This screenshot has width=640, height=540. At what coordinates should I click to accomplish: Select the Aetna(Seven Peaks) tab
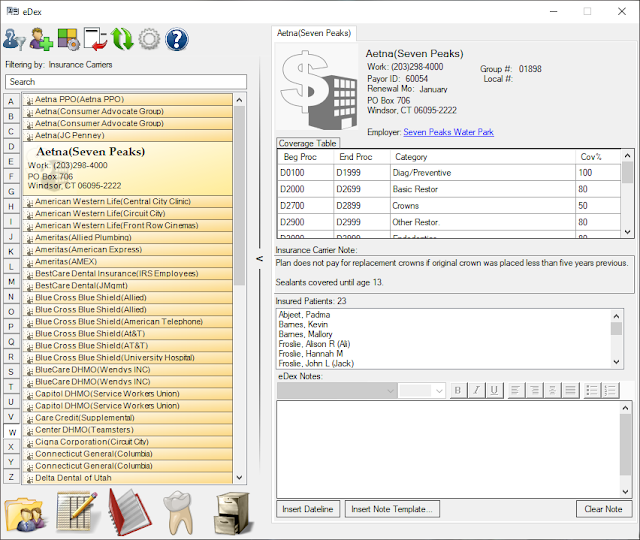pyautogui.click(x=314, y=33)
